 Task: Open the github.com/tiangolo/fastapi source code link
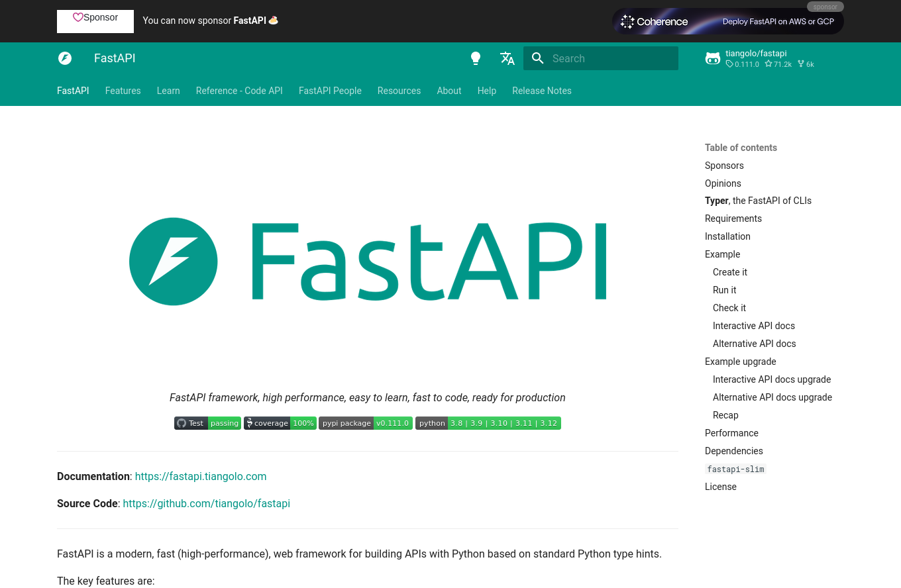click(x=207, y=503)
